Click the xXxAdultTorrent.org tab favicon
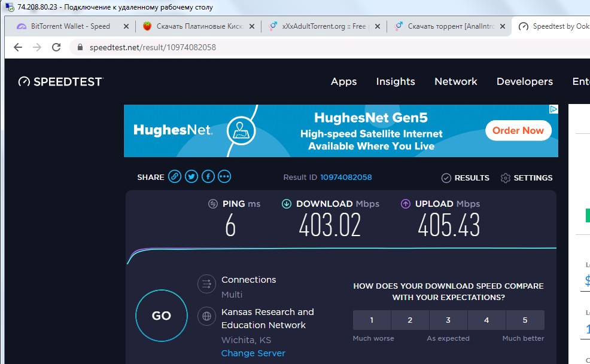The height and width of the screenshot is (364, 590). 273,26
